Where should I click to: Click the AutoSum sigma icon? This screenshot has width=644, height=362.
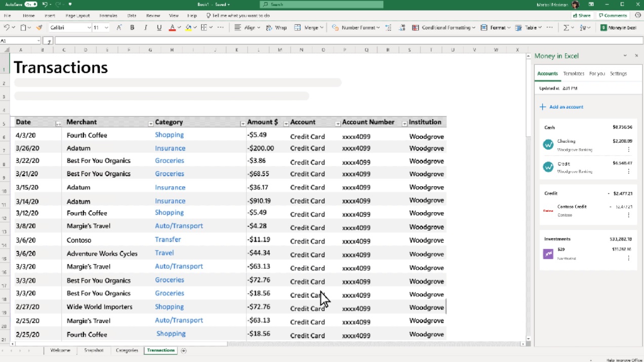point(567,27)
